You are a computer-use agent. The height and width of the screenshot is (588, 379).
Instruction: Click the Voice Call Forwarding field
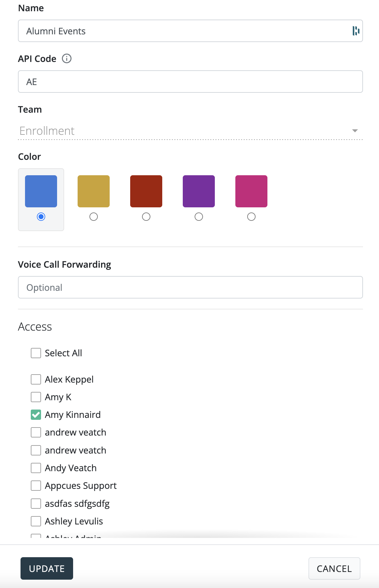(190, 287)
